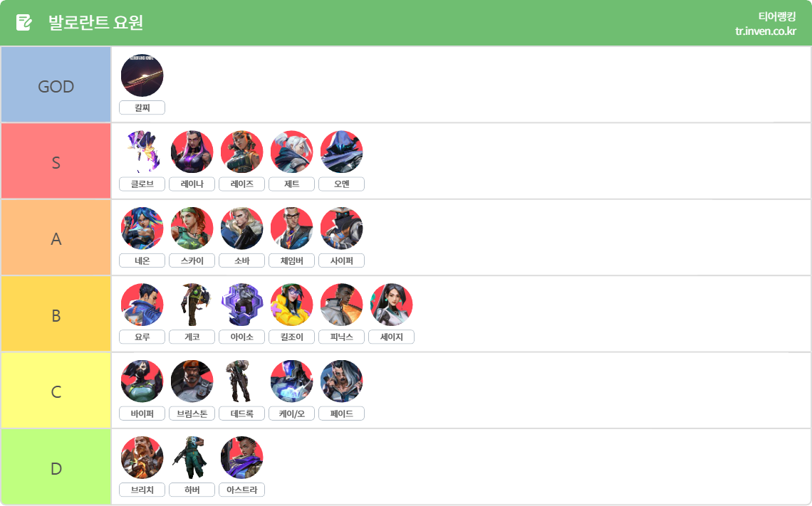Click the 레이나 agent portrait

[192, 152]
